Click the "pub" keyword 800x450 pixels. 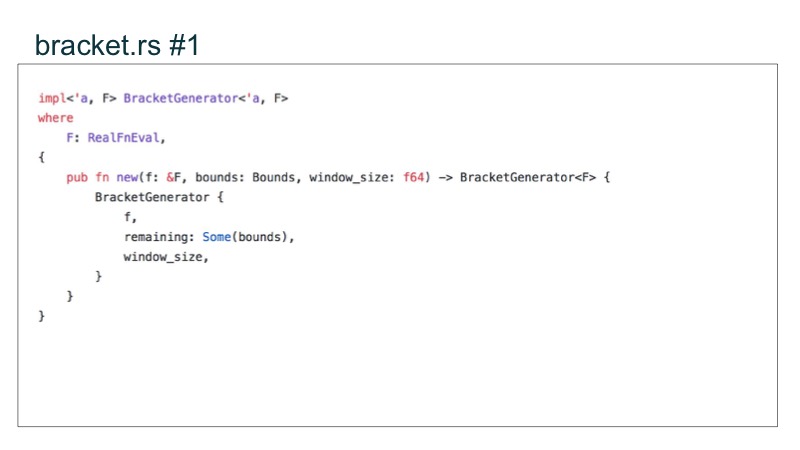click(x=76, y=177)
